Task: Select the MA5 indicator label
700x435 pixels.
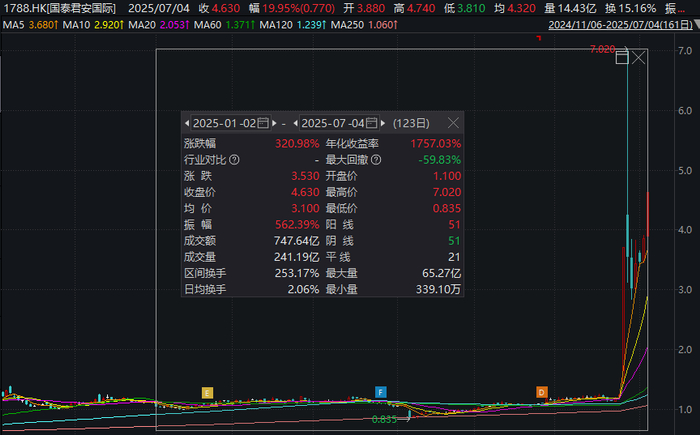Action: (x=14, y=25)
